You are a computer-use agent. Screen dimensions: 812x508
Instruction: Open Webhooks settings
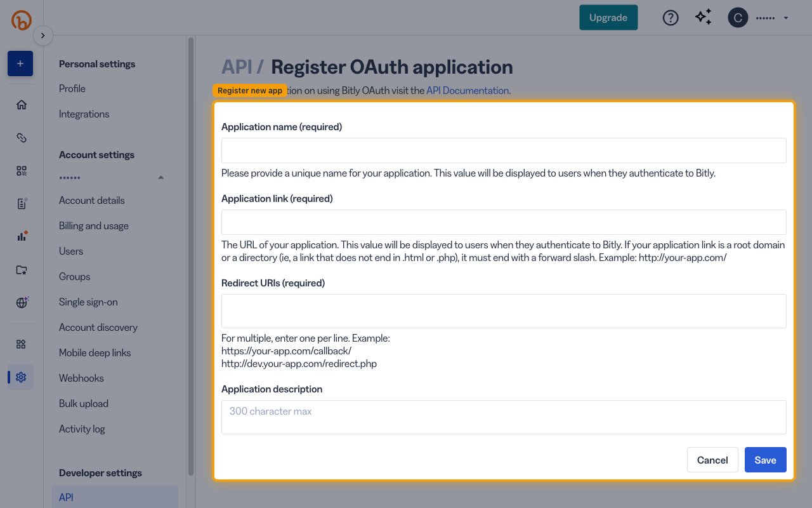pyautogui.click(x=81, y=378)
